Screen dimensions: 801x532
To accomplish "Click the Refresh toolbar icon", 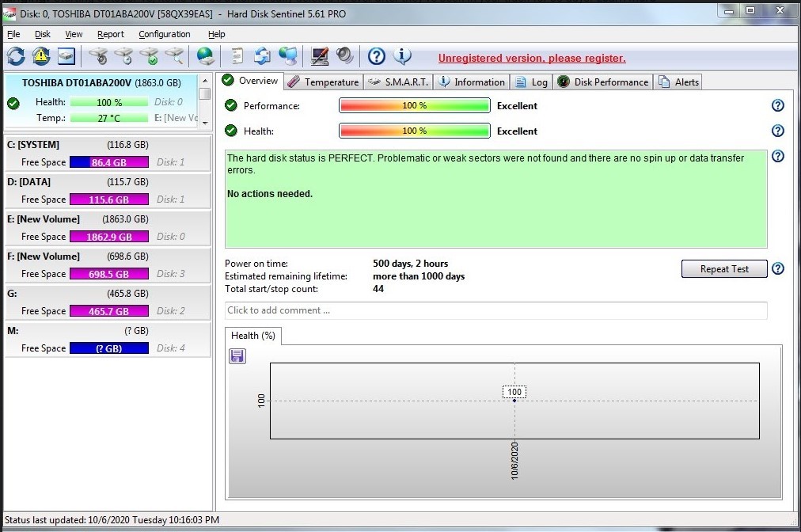I will (x=16, y=56).
